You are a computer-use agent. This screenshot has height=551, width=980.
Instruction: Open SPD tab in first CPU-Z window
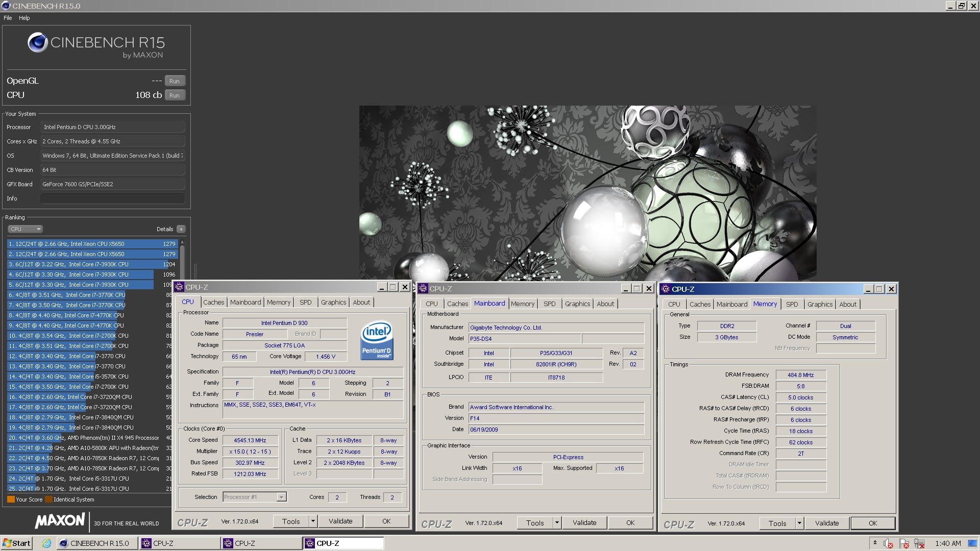tap(306, 303)
